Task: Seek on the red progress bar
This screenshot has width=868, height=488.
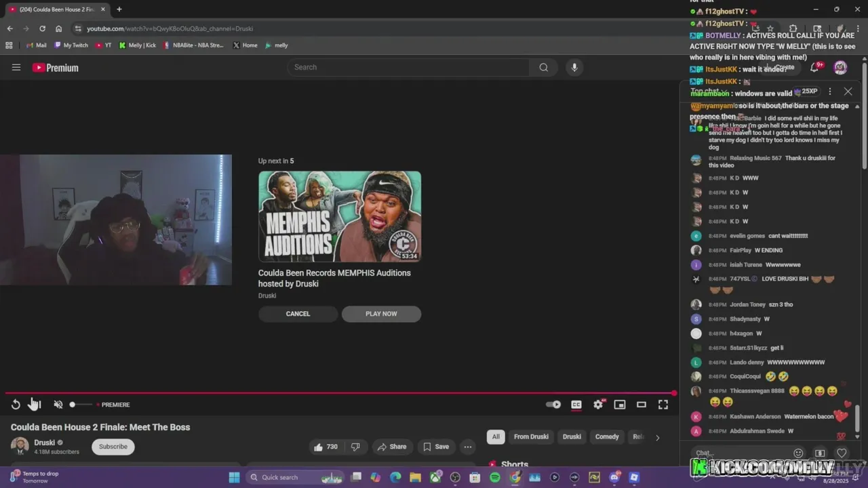Action: point(340,393)
